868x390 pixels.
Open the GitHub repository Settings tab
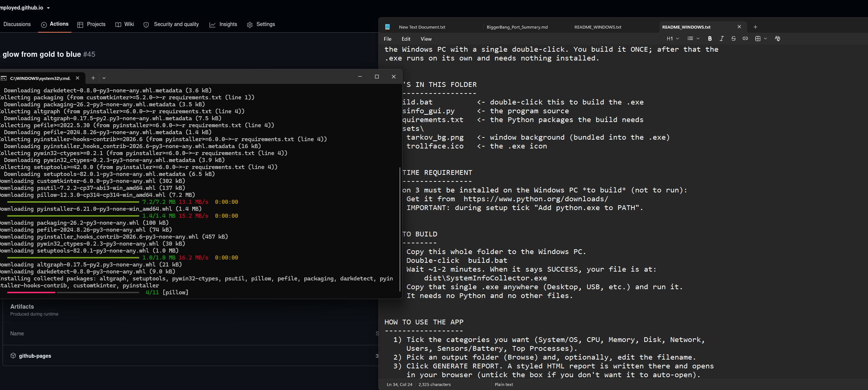261,24
